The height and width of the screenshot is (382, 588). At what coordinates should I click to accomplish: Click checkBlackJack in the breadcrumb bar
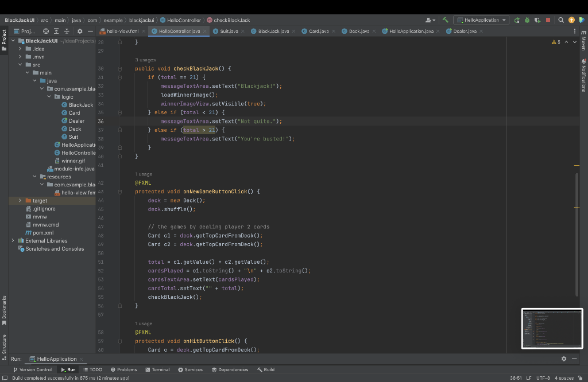click(x=229, y=20)
